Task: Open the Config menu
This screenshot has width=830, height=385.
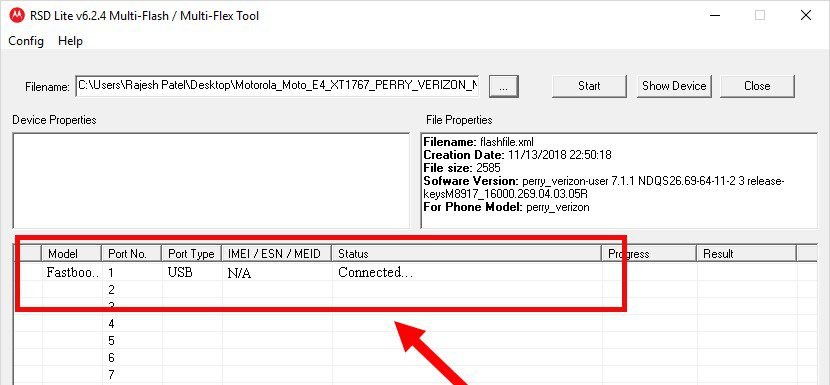Action: click(26, 41)
